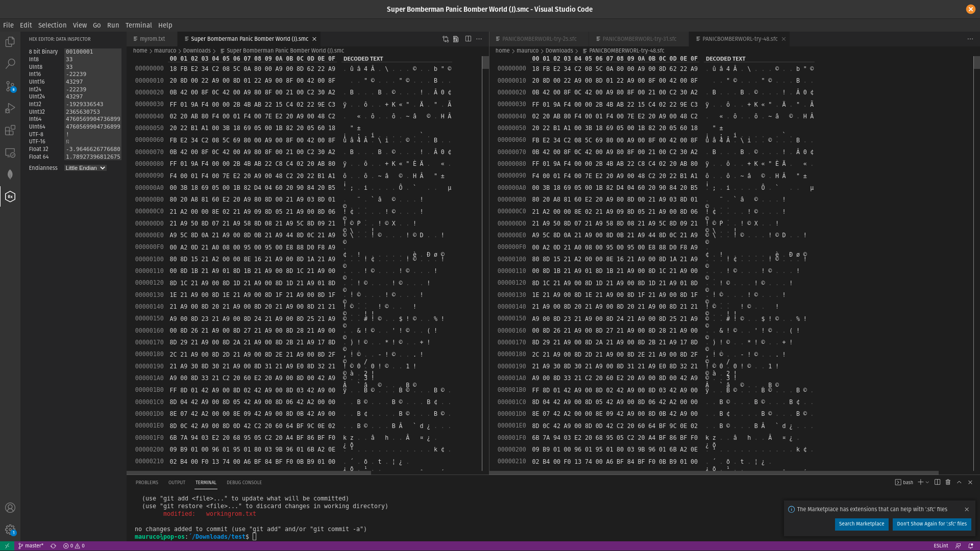Screen dimensions: 980x551
Task: Open the Search sidebar
Action: tap(10, 64)
